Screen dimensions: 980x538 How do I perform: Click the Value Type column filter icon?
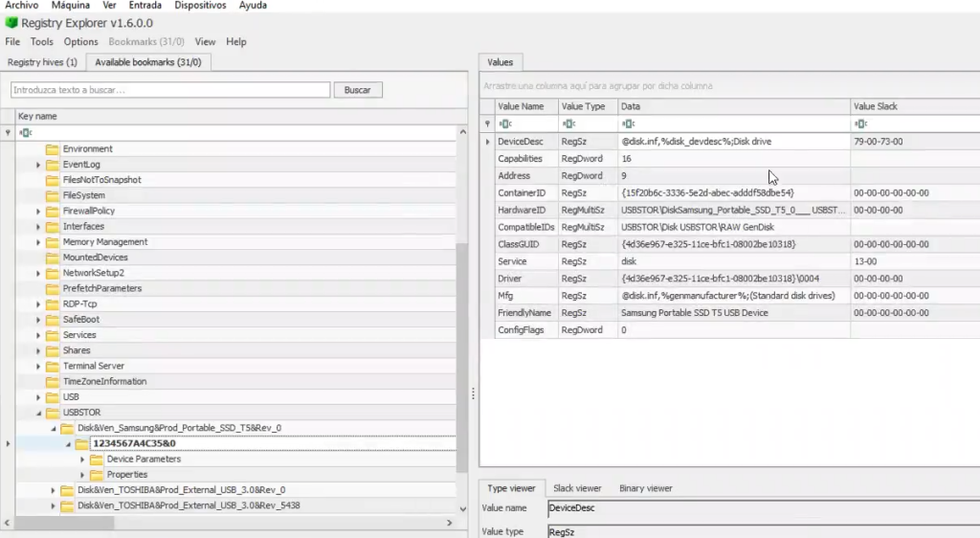click(x=568, y=123)
